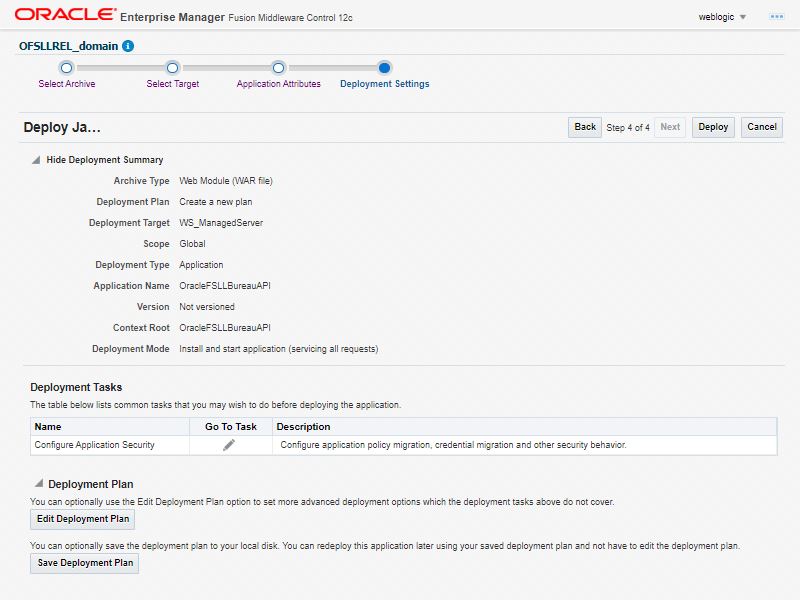Open the Select Archive step label
800x600 pixels.
(67, 84)
